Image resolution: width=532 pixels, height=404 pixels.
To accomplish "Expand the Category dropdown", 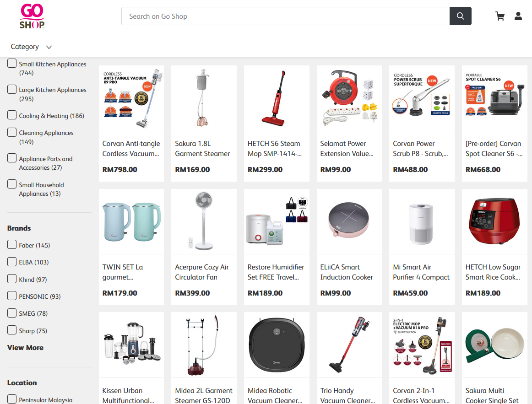I will click(31, 47).
